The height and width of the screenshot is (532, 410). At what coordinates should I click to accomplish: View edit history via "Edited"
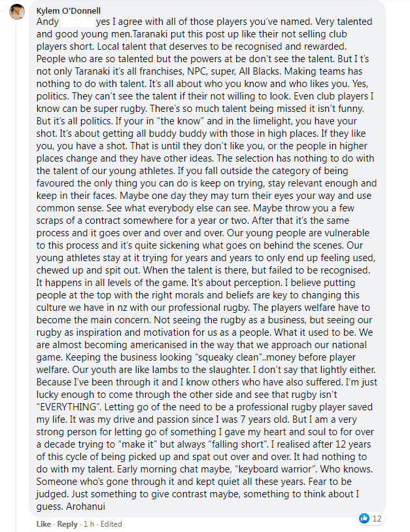coord(112,524)
